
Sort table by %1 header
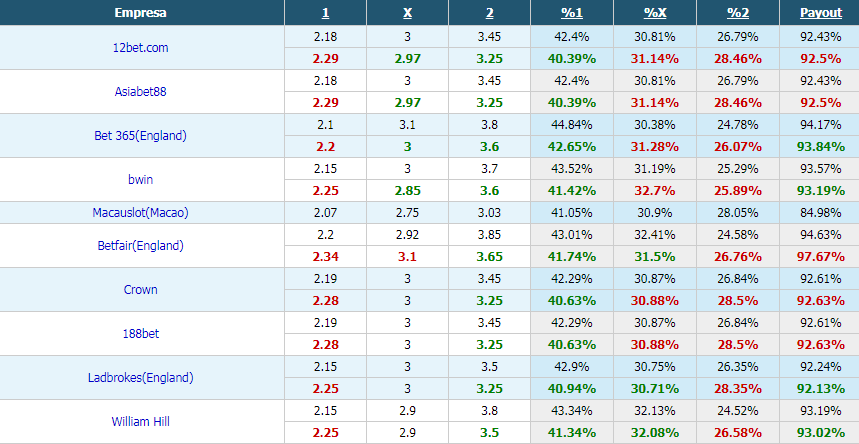(x=572, y=13)
